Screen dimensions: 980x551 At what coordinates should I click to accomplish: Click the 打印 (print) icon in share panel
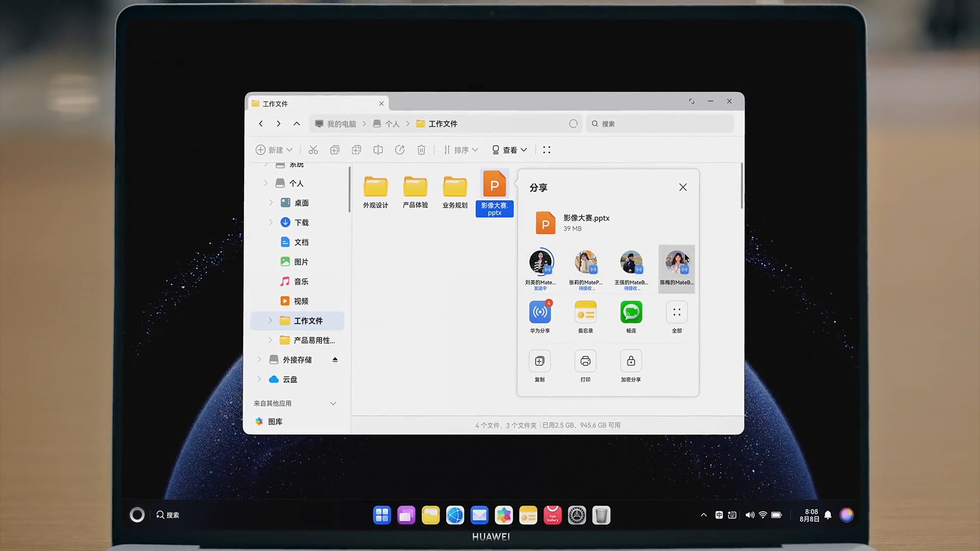pyautogui.click(x=585, y=361)
